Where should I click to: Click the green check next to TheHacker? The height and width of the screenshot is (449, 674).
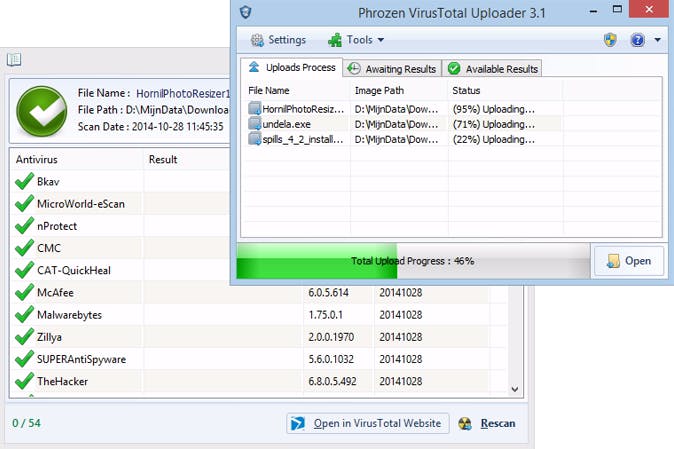click(24, 381)
